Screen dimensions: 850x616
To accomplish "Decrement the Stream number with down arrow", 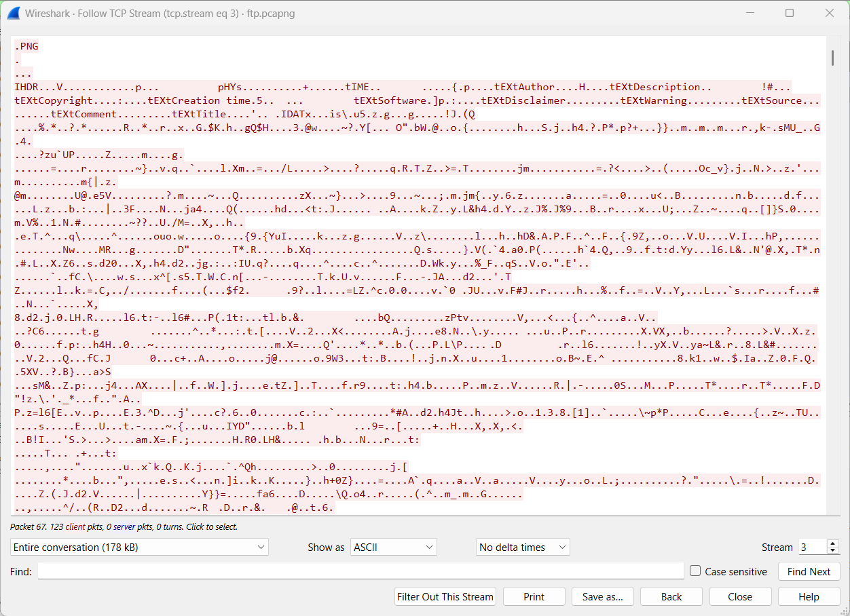I will (832, 551).
